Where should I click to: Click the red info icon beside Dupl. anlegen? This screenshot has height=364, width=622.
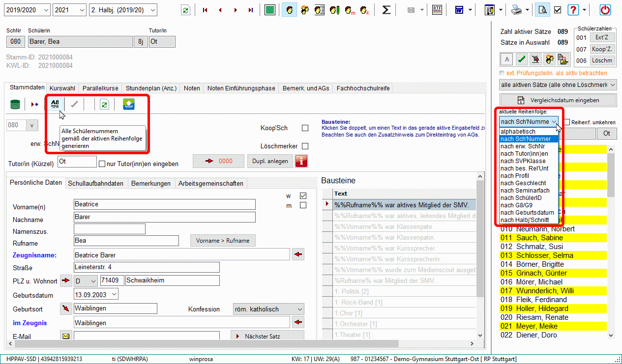pyautogui.click(x=301, y=161)
